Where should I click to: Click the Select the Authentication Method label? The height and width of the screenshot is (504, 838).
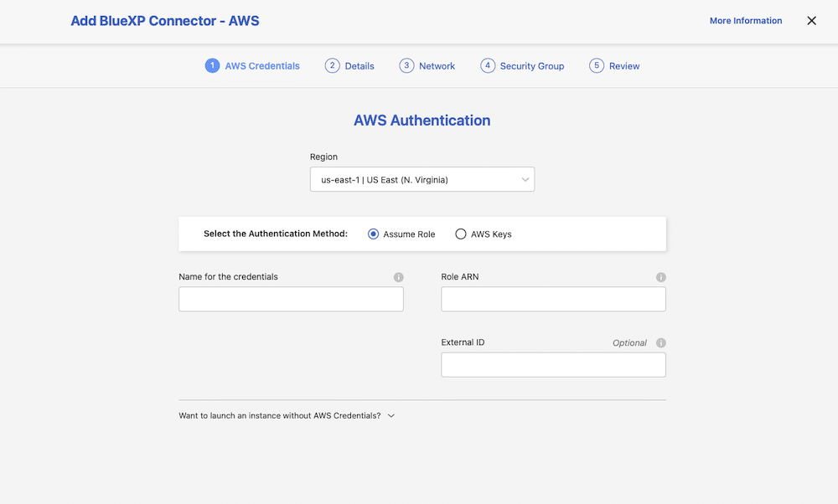tap(276, 234)
